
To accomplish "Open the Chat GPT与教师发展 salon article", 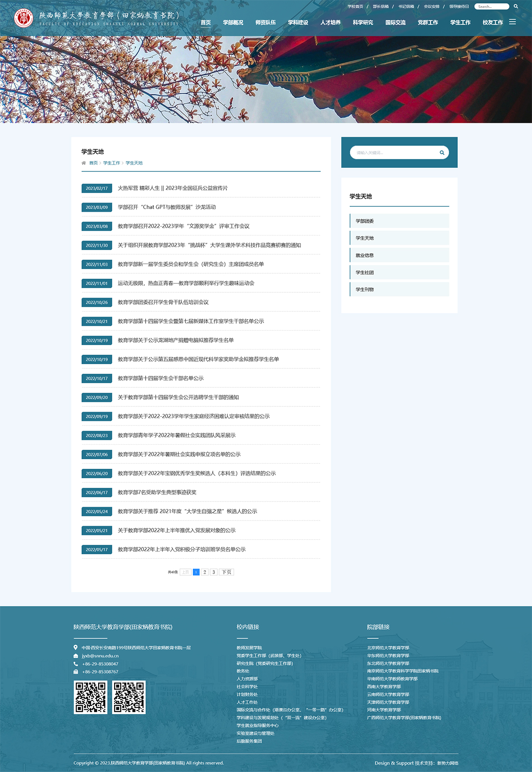I will 167,207.
